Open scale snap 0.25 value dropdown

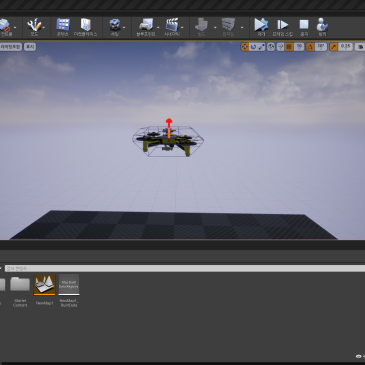pos(345,47)
